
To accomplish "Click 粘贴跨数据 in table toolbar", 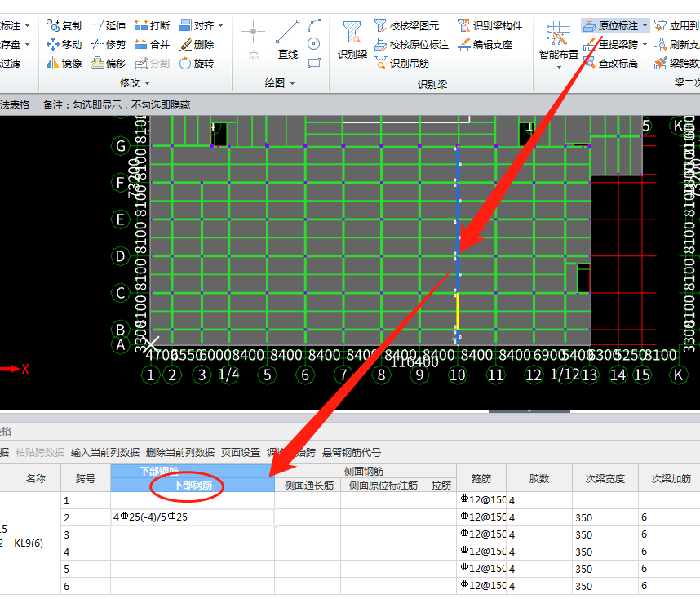I will click(x=40, y=453).
